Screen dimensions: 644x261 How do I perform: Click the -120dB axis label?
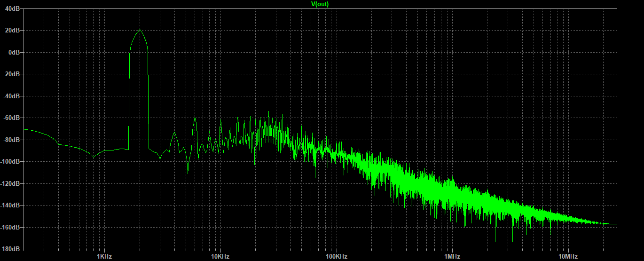pyautogui.click(x=10, y=183)
